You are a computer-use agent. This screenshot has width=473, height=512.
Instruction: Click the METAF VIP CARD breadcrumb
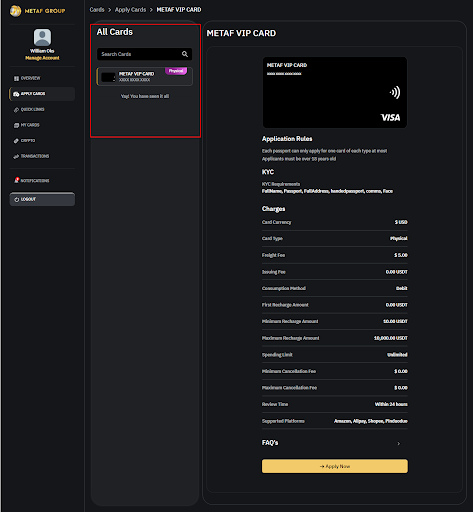(179, 10)
